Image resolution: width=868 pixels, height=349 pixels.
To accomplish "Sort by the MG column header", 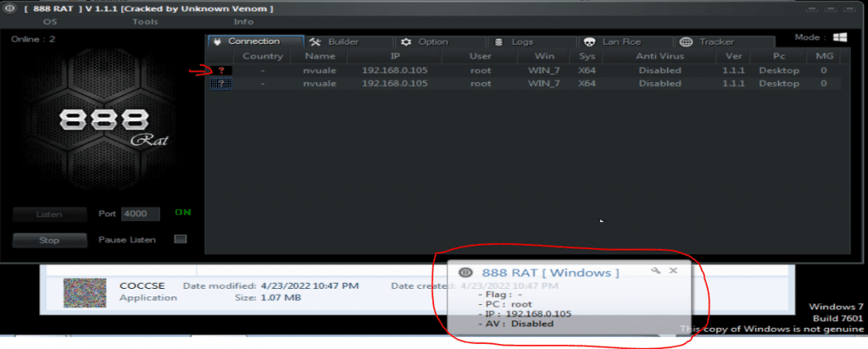I will pyautogui.click(x=824, y=56).
